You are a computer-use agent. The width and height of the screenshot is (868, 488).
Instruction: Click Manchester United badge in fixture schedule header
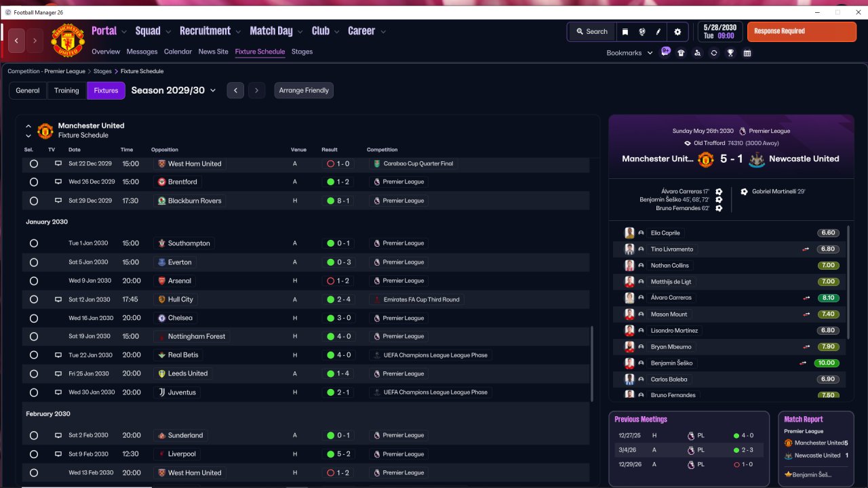click(45, 130)
